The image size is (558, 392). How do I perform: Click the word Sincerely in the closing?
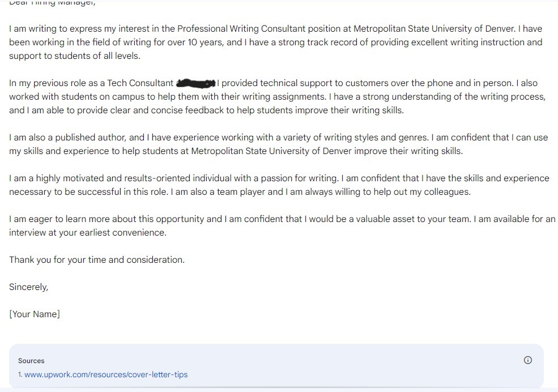28,287
